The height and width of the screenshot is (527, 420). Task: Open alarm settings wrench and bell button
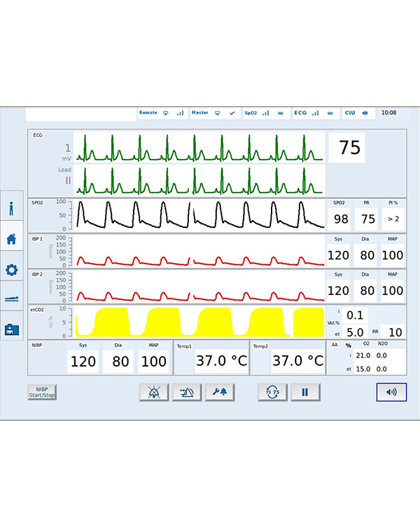[220, 392]
